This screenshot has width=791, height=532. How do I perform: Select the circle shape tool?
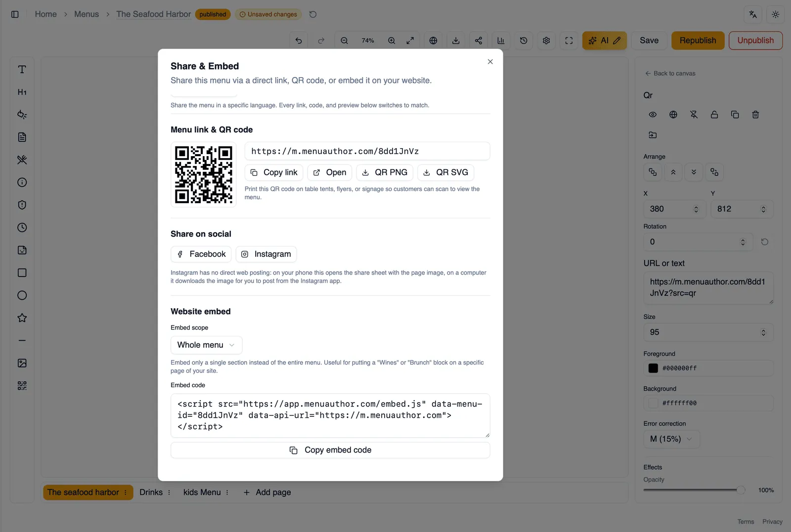[22, 295]
